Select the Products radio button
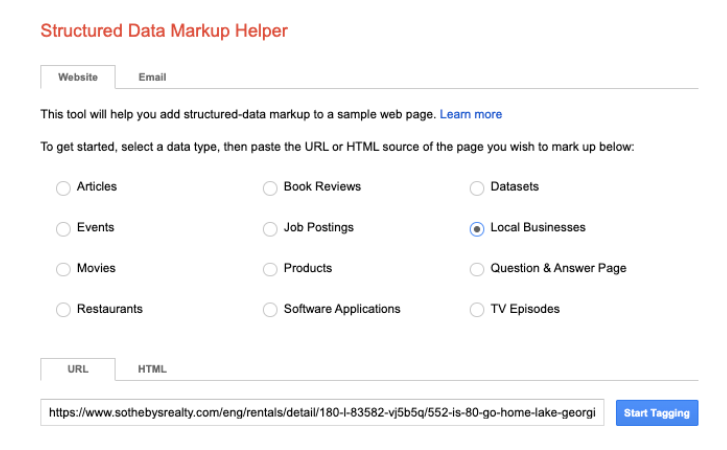The image size is (727, 450). pos(270,269)
